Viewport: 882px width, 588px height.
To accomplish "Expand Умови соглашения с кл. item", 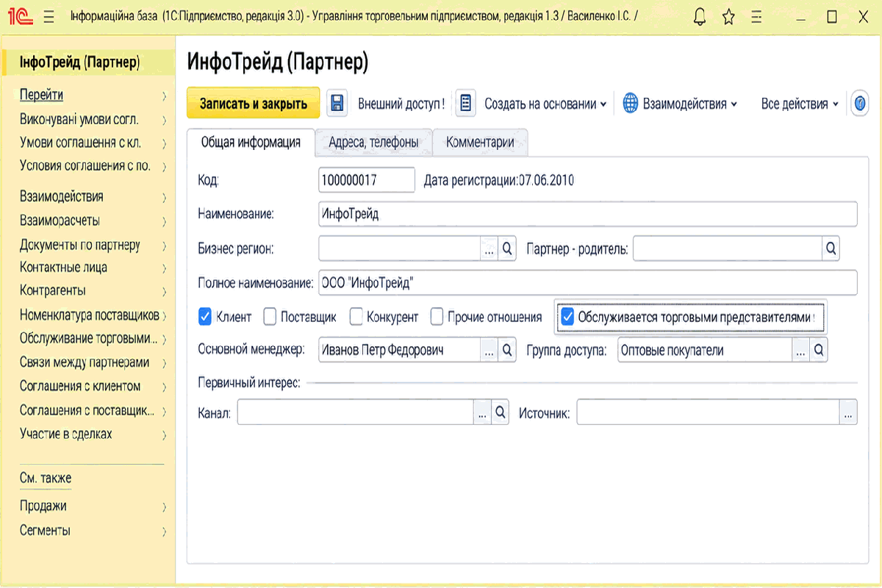I will [x=93, y=143].
